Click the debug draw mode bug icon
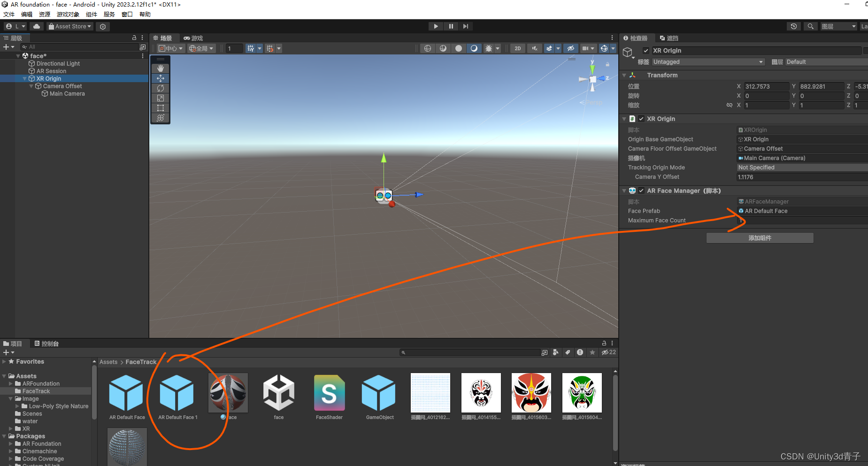This screenshot has height=466, width=868. 489,48
